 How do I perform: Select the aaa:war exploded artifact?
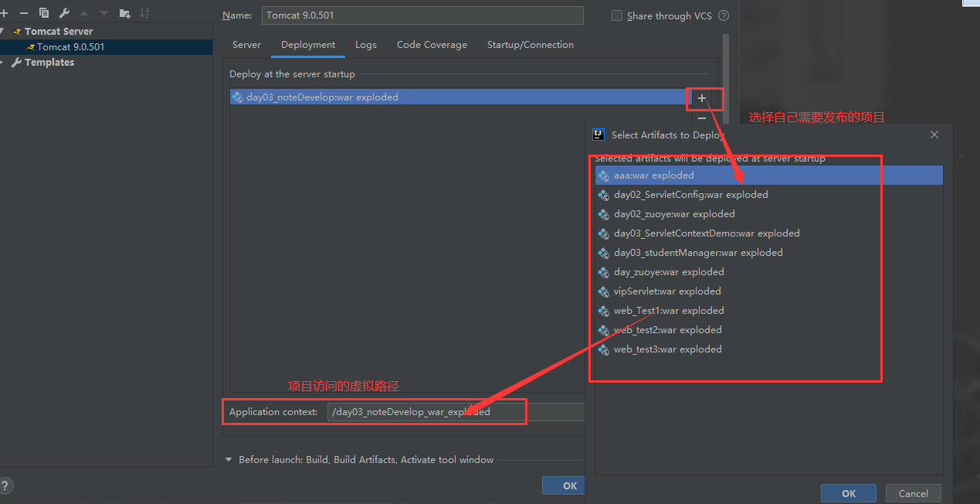click(769, 175)
